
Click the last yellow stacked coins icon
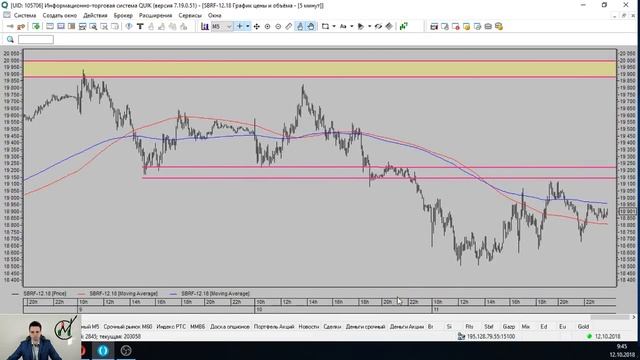[499, 27]
